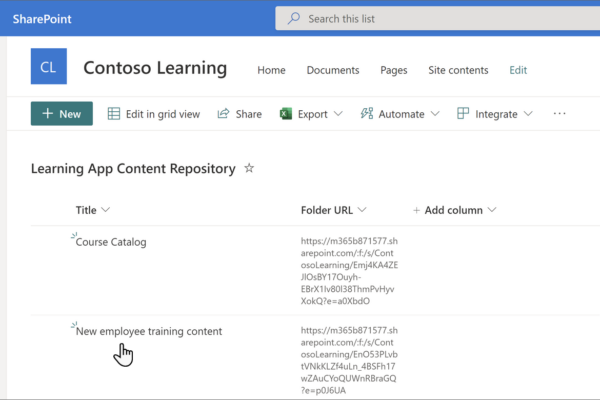Favorite the list with the star icon
600x400 pixels.
(x=249, y=168)
